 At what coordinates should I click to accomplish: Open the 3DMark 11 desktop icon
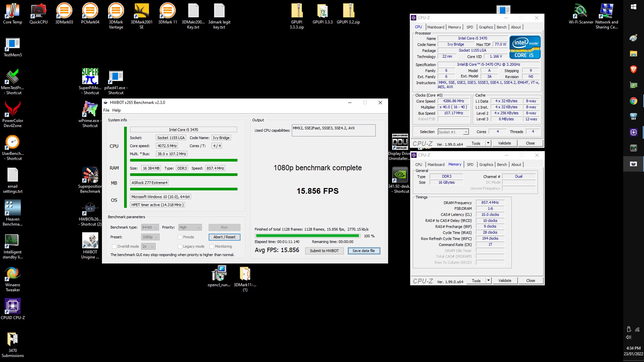point(167,14)
